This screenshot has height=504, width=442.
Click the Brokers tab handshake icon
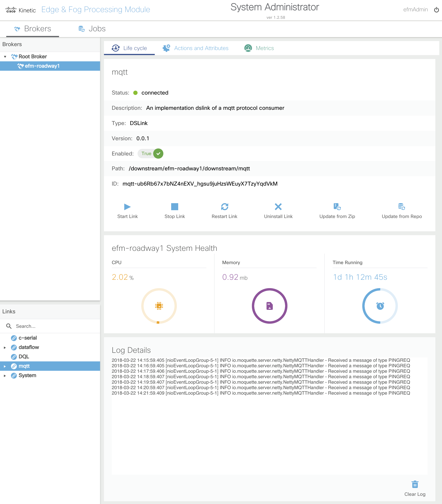[17, 29]
